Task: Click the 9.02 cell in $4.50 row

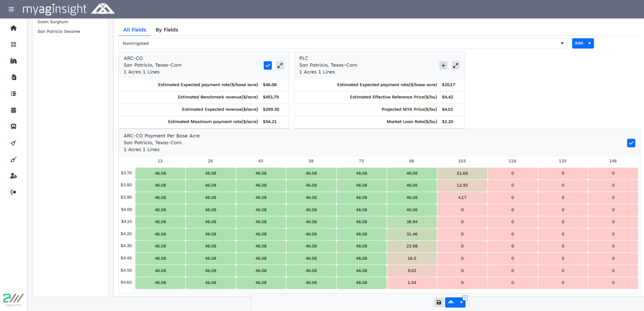Action: (x=411, y=271)
